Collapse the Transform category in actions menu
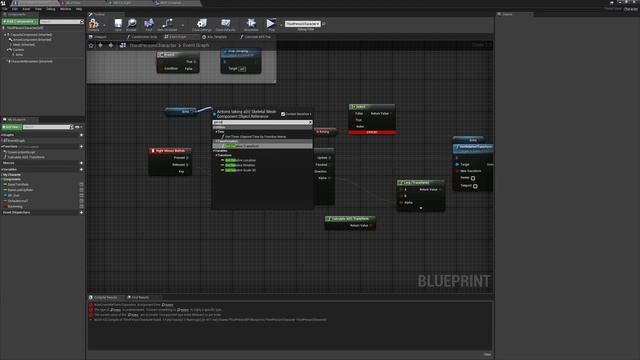Viewport: 640px width, 360px height. (217, 156)
